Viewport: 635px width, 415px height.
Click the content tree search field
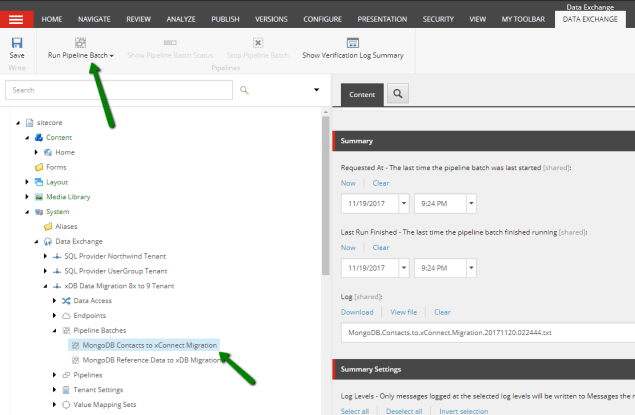point(120,90)
